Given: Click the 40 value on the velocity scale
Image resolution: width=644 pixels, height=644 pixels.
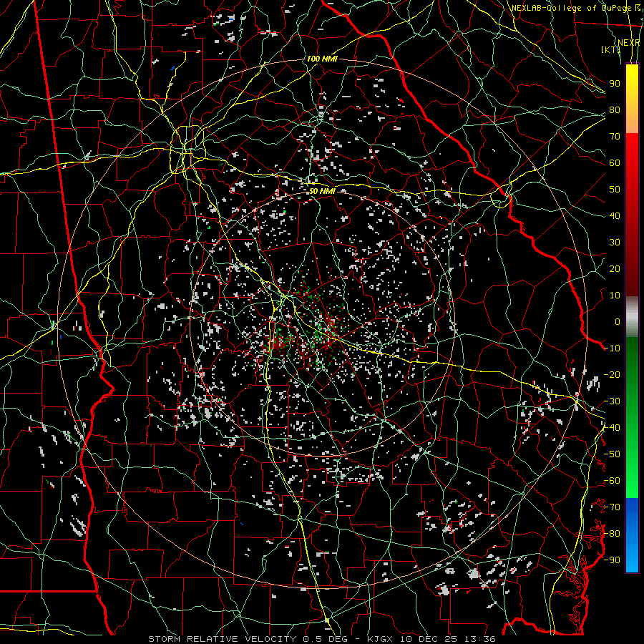Looking at the screenshot, I should pyautogui.click(x=615, y=215).
